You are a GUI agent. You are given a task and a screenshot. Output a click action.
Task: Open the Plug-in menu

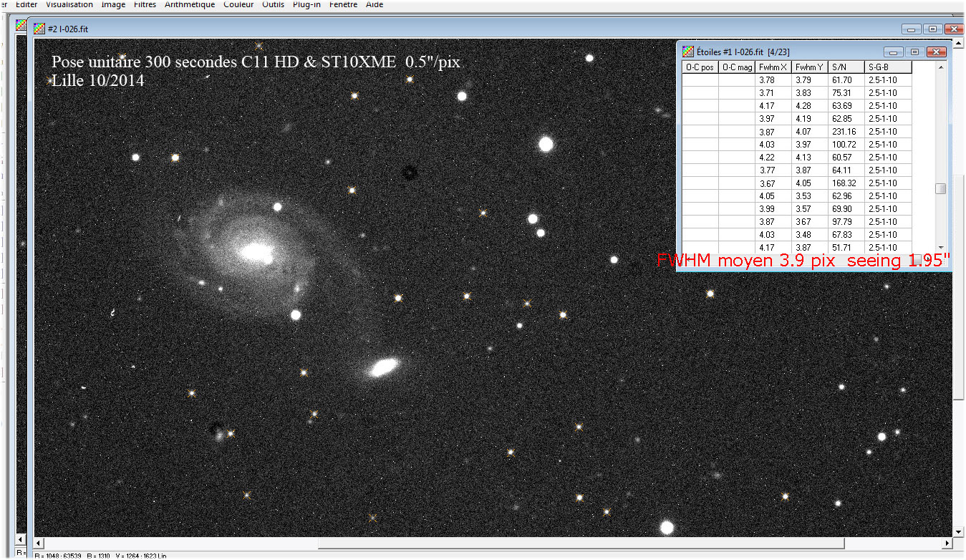(x=306, y=4)
